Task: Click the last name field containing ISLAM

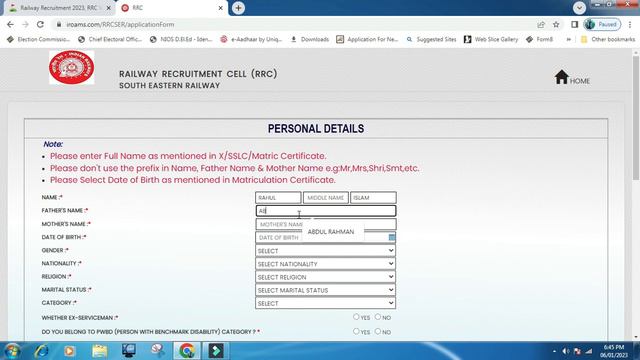Action: 373,198
